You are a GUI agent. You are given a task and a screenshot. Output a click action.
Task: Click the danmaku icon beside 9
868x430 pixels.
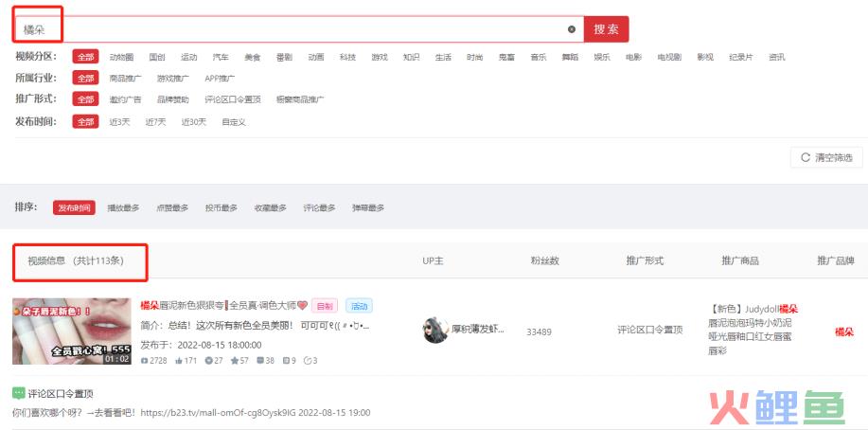click(286, 361)
